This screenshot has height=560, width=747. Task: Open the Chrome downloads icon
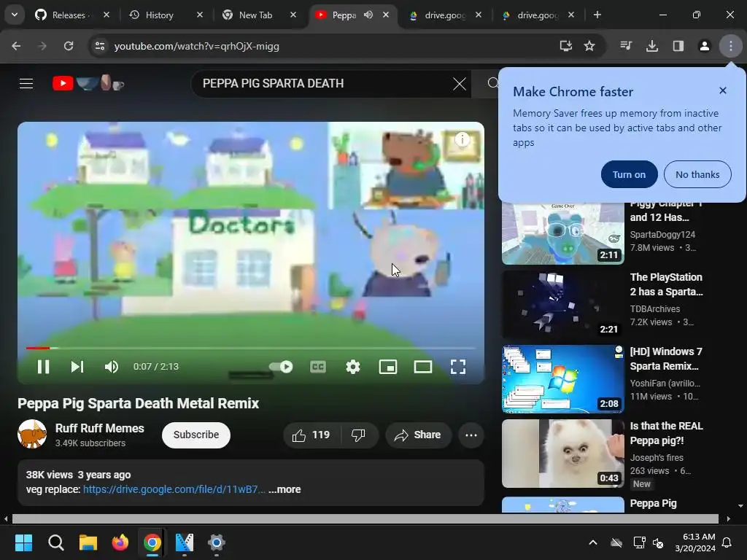pyautogui.click(x=651, y=46)
